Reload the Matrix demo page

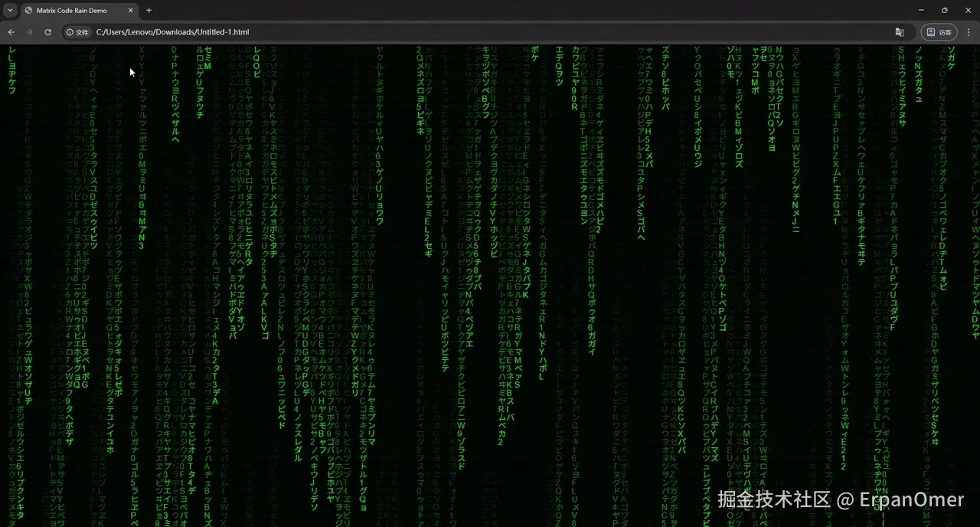(47, 31)
